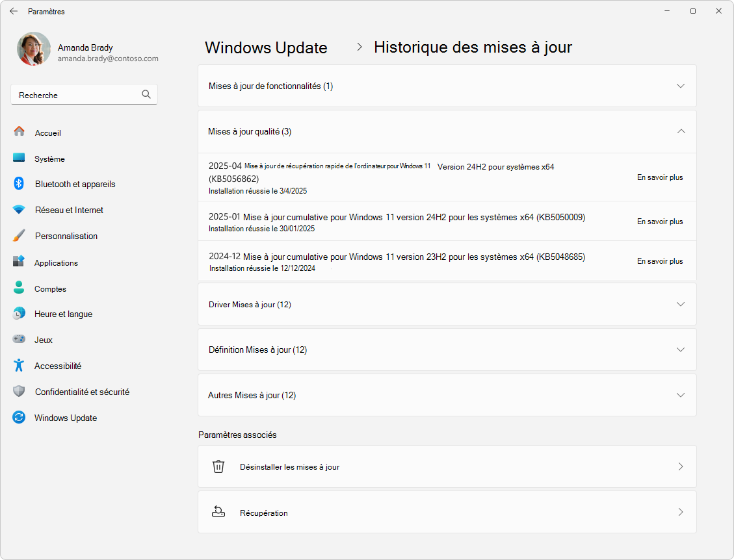Click Installation réussie le 12/12/2024 text
This screenshot has height=560, width=734.
coord(262,268)
